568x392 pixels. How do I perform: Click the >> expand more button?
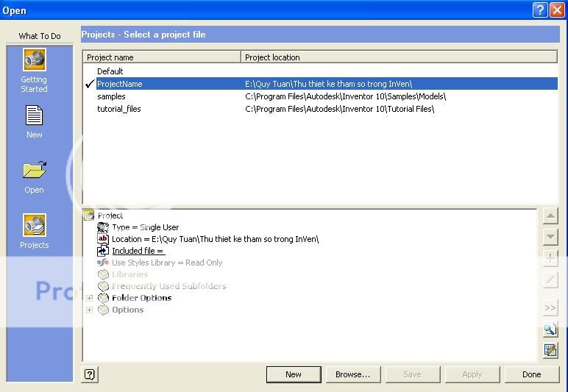[x=550, y=307]
